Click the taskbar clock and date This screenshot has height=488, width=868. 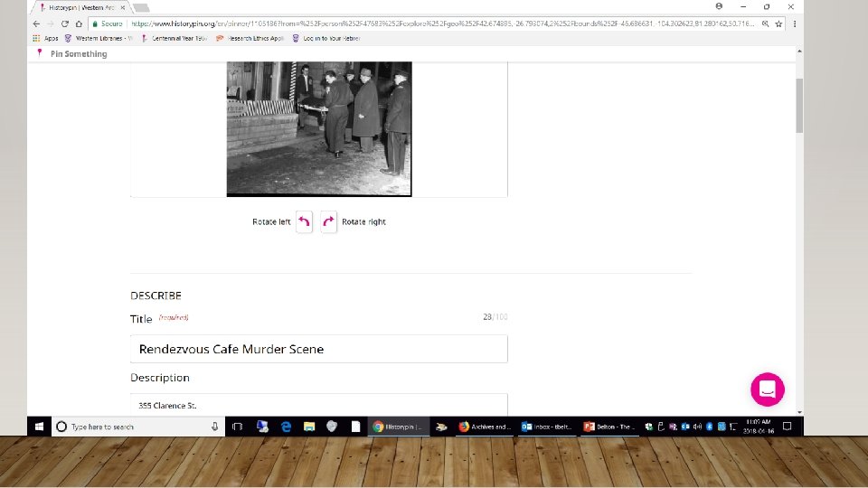[759, 427]
